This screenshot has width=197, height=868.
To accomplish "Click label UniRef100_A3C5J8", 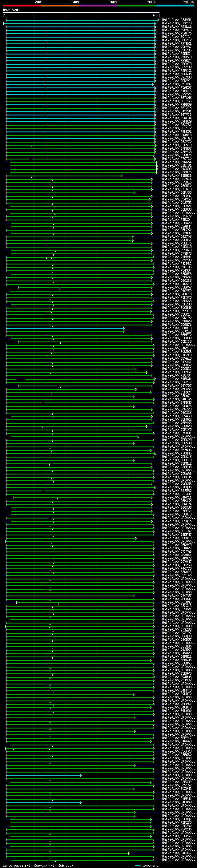I will [x=177, y=145].
